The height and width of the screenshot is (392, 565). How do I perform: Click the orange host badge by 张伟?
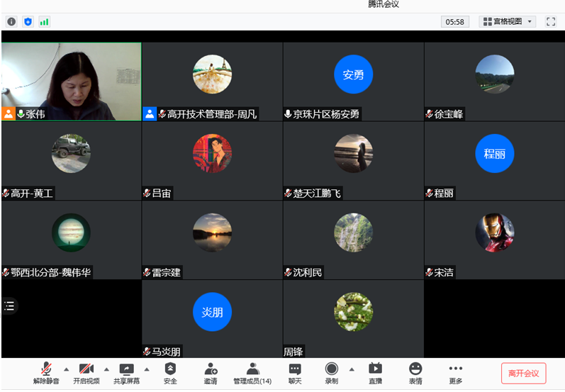pyautogui.click(x=9, y=114)
